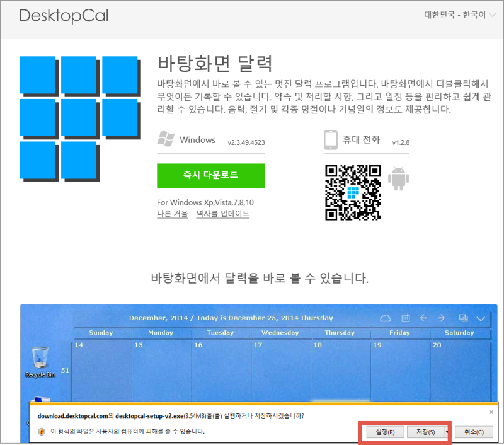Click the Sunday column header
Screen dimensions: 504x445
pyautogui.click(x=101, y=333)
